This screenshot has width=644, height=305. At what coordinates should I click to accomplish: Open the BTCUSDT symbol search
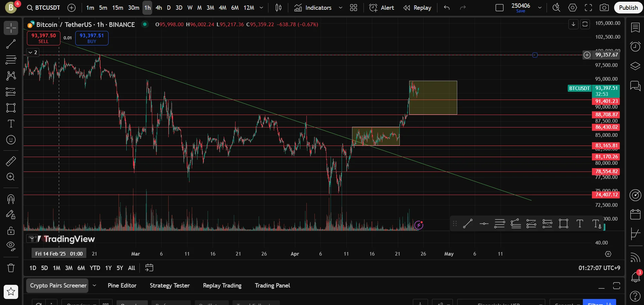43,8
